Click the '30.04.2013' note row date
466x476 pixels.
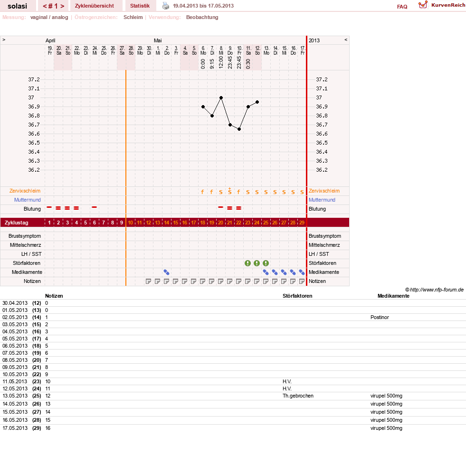15,303
